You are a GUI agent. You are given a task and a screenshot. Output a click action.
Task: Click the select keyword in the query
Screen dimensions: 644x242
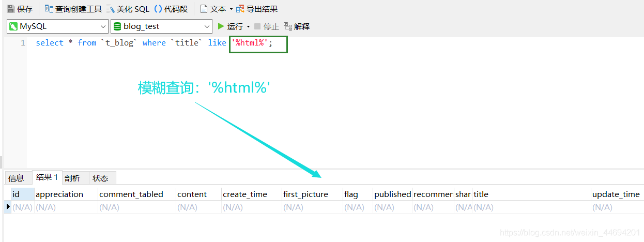coord(50,43)
